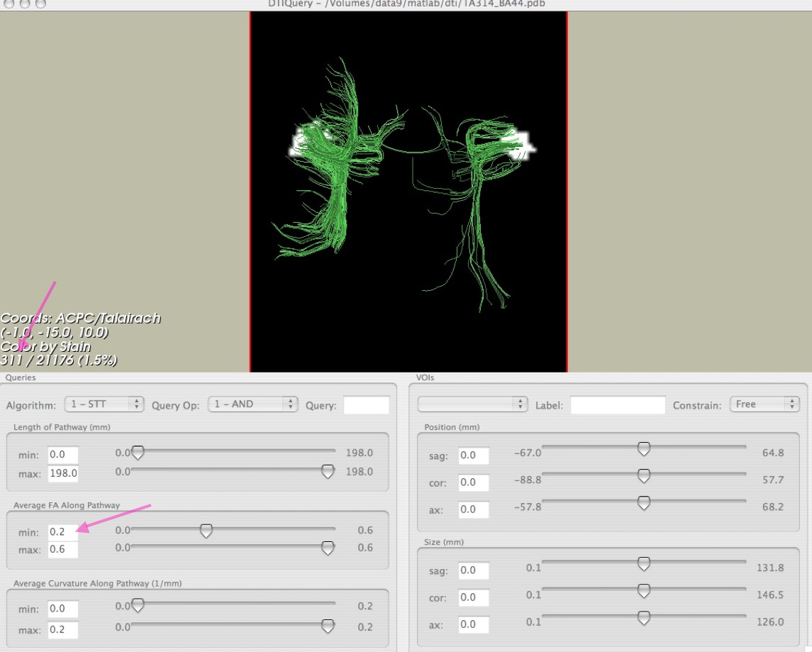812x652 pixels.
Task: Click the Average FA max field
Action: tap(63, 550)
